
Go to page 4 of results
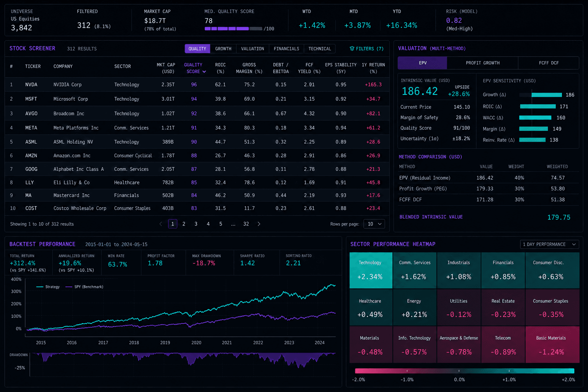point(208,224)
